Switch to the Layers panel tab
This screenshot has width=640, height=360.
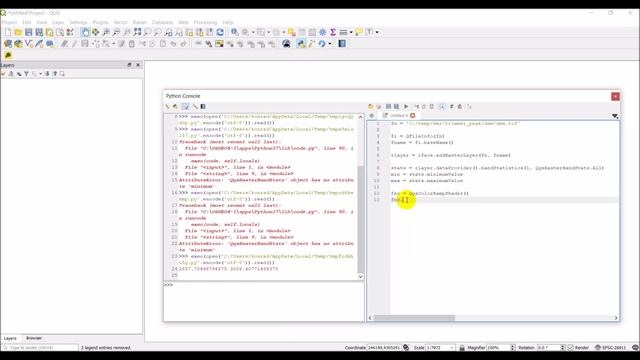tap(10, 338)
